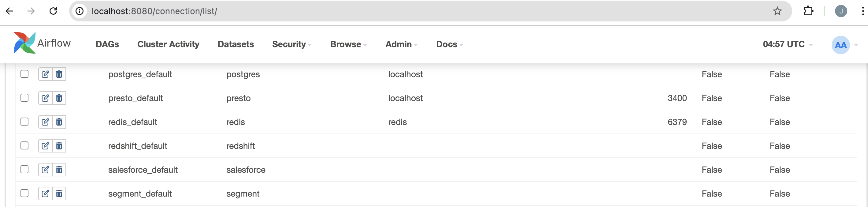
Task: Check the salesforce_default row checkbox
Action: [x=24, y=169]
